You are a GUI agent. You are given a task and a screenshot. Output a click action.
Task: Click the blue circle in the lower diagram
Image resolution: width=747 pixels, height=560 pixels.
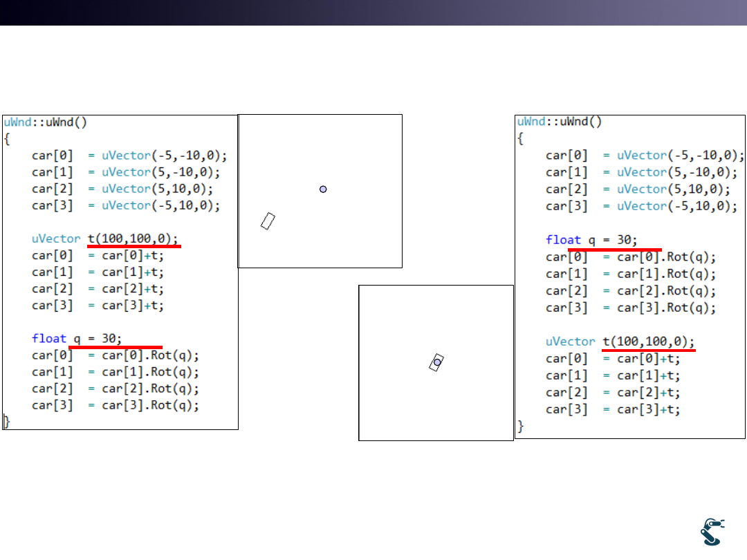point(437,362)
